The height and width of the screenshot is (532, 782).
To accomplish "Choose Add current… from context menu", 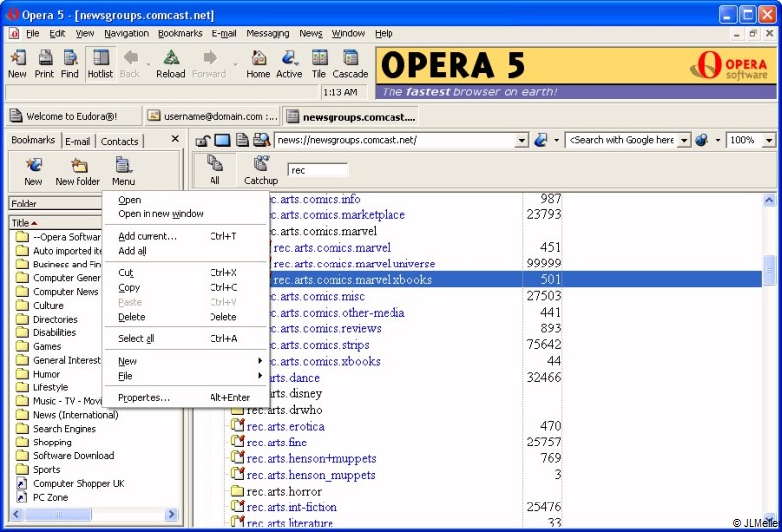I will point(185,236).
